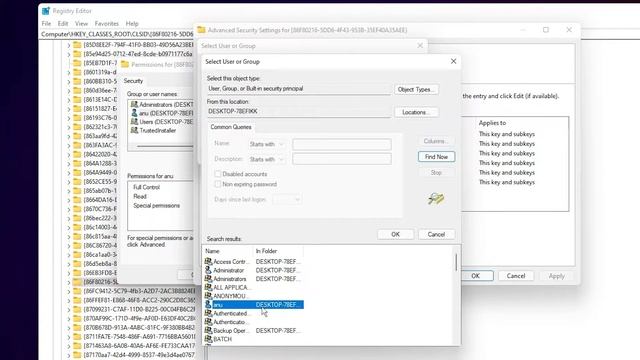Expand the {871463A8-6A08 registry key
This screenshot has height=360, width=640.
tap(69, 346)
